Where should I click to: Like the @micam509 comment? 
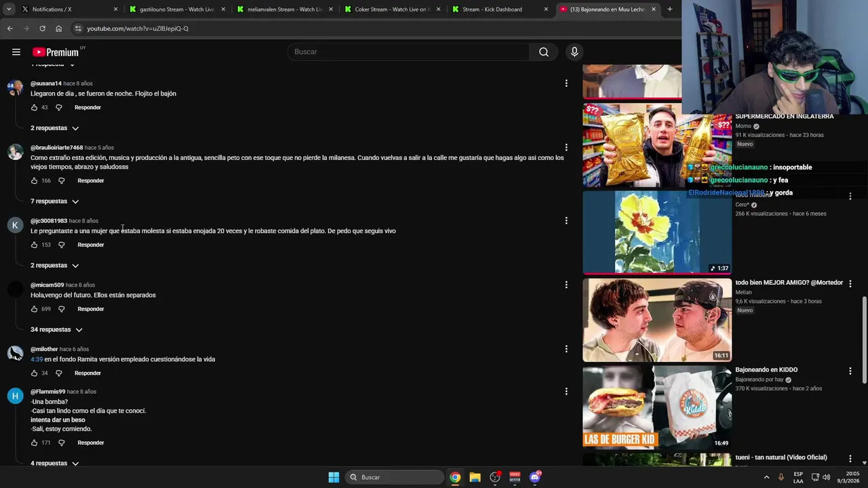(35, 309)
